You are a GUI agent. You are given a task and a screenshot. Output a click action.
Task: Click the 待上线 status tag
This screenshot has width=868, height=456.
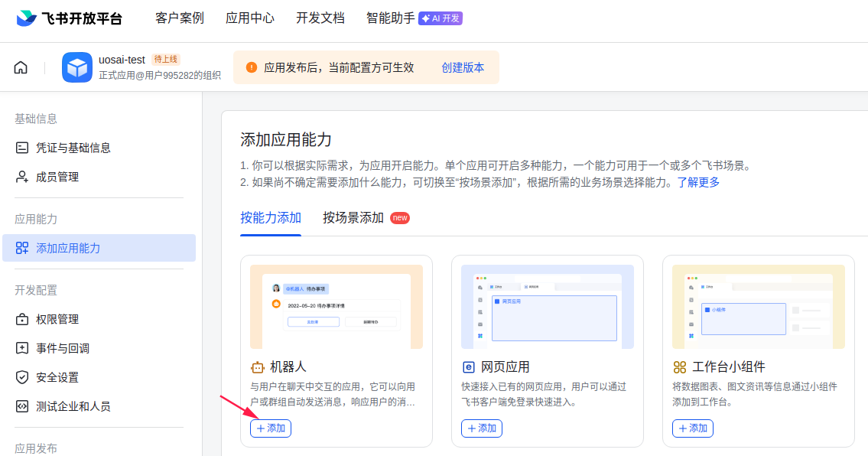click(x=165, y=59)
